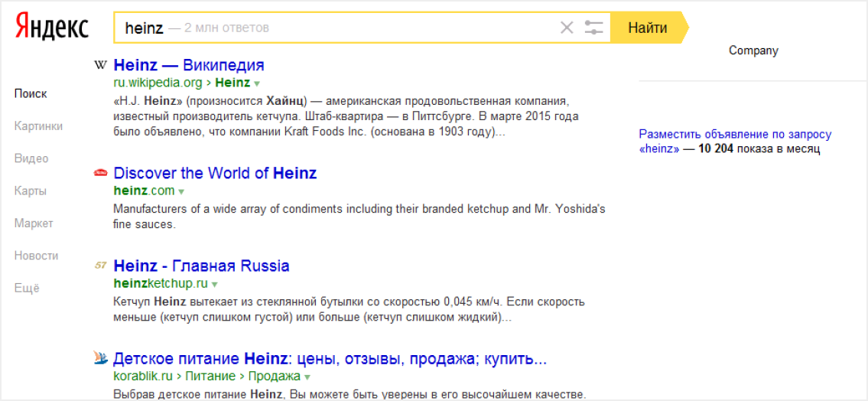The height and width of the screenshot is (401, 868).
Task: Open advanced search settings sliders icon
Action: point(593,28)
